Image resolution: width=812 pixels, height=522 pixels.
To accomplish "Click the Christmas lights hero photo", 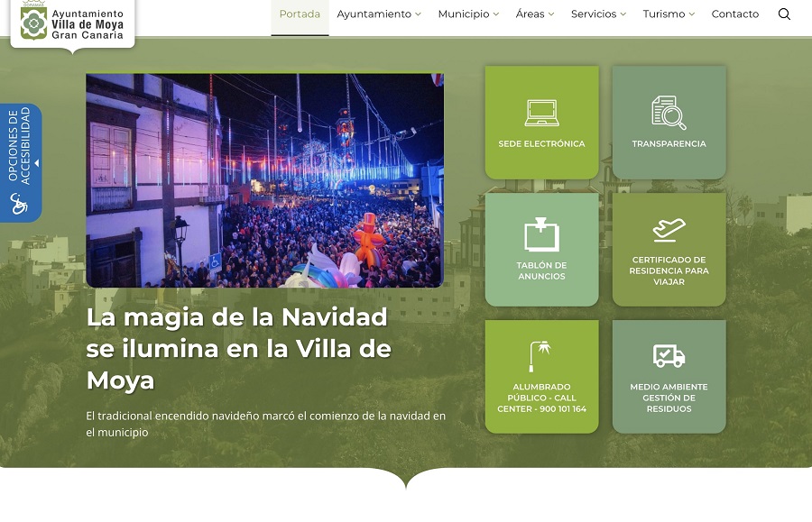I will [263, 179].
